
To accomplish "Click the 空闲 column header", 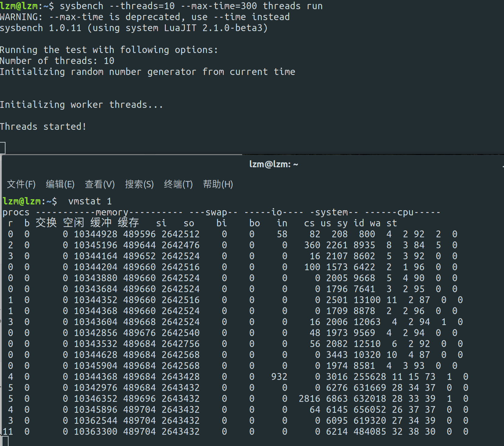I will (74, 223).
